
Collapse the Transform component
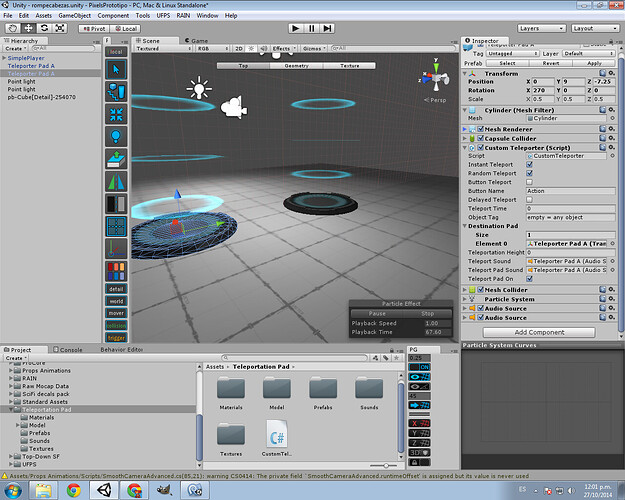click(x=465, y=74)
